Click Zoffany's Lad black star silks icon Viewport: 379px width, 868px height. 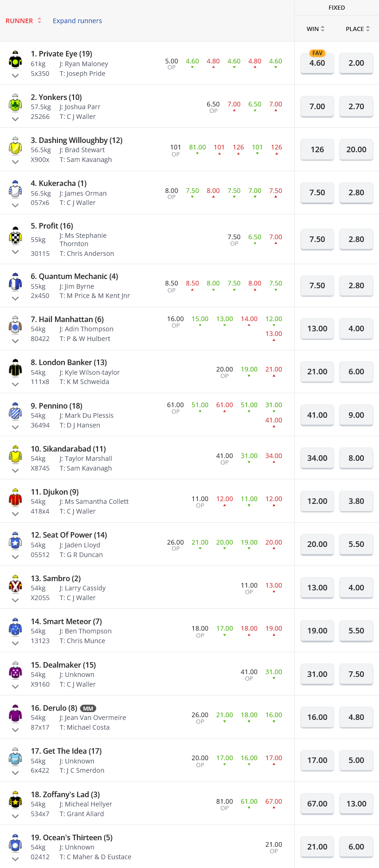(x=15, y=800)
